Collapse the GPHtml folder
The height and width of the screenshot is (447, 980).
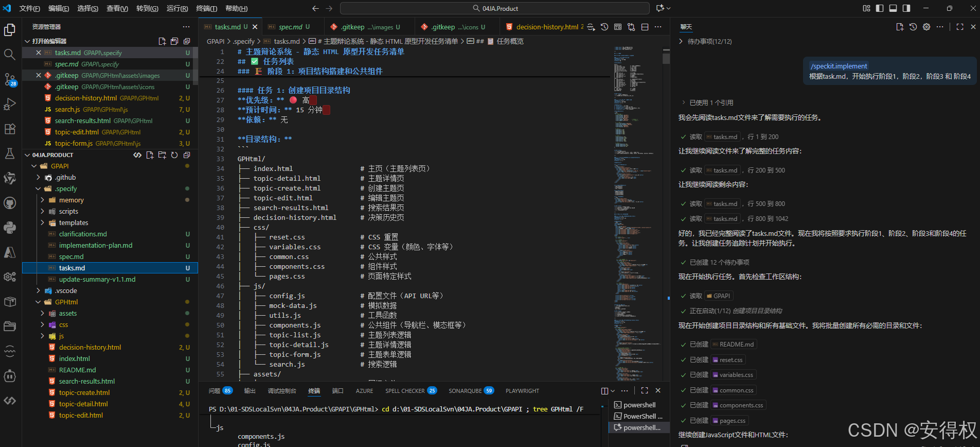click(x=38, y=302)
